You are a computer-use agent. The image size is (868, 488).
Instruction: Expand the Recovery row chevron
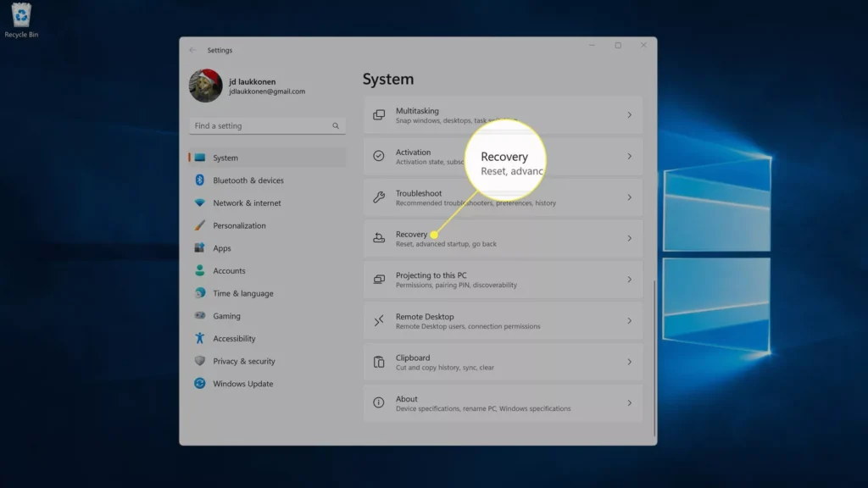pyautogui.click(x=630, y=238)
